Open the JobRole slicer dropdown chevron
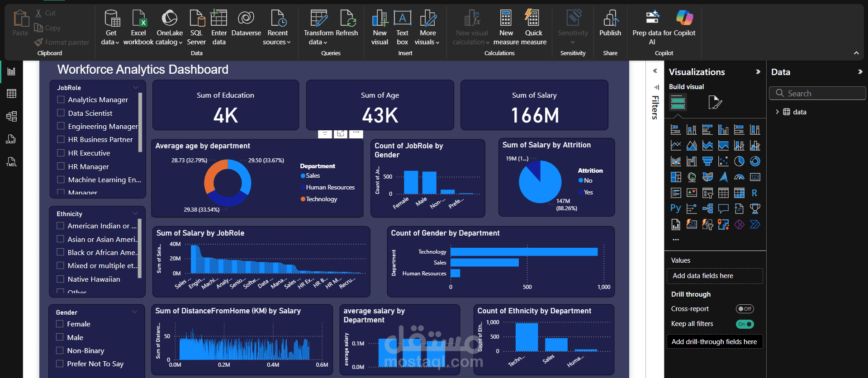The width and height of the screenshot is (868, 378). (x=136, y=88)
